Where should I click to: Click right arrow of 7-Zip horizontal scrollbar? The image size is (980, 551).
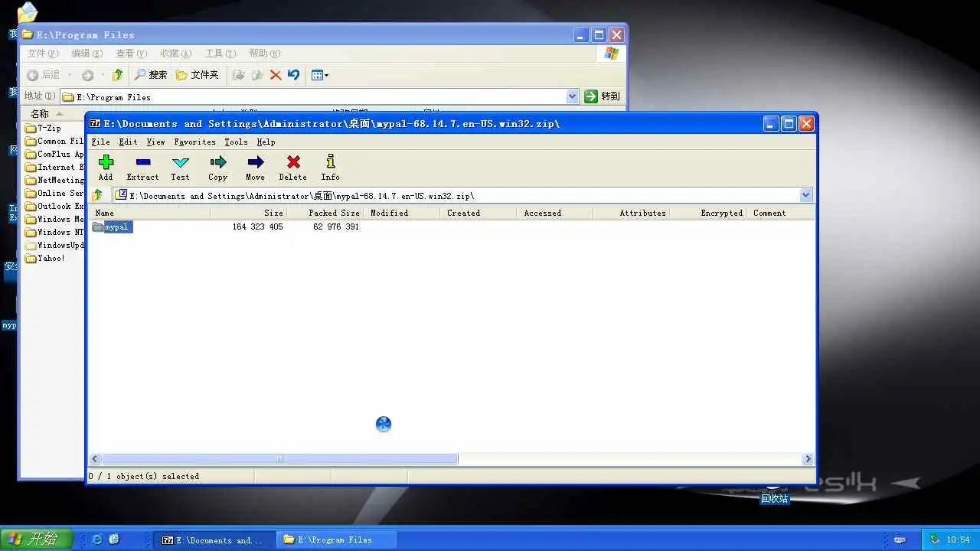coord(808,459)
